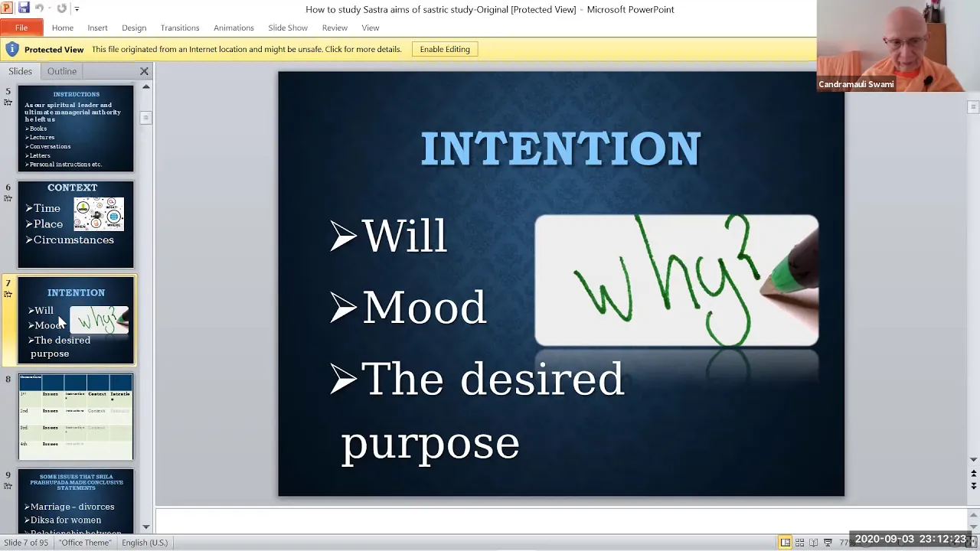Image resolution: width=980 pixels, height=551 pixels.
Task: Click the 'why?' handwriting image on slide
Action: click(x=677, y=281)
